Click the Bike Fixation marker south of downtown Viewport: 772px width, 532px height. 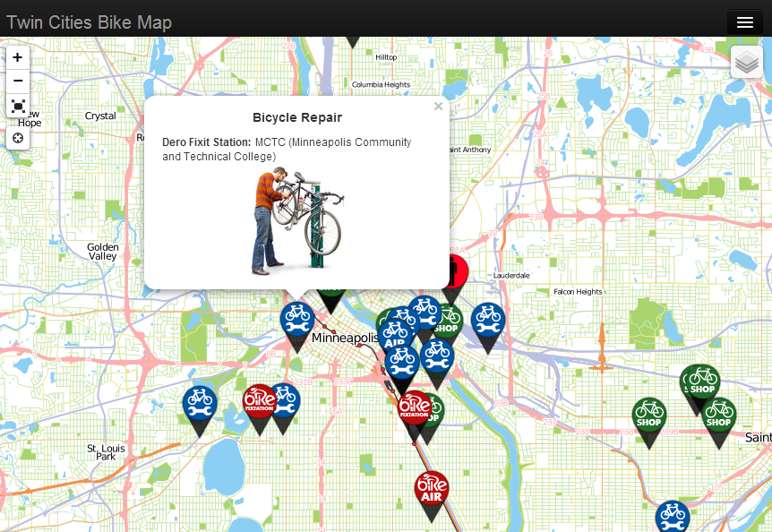[414, 408]
